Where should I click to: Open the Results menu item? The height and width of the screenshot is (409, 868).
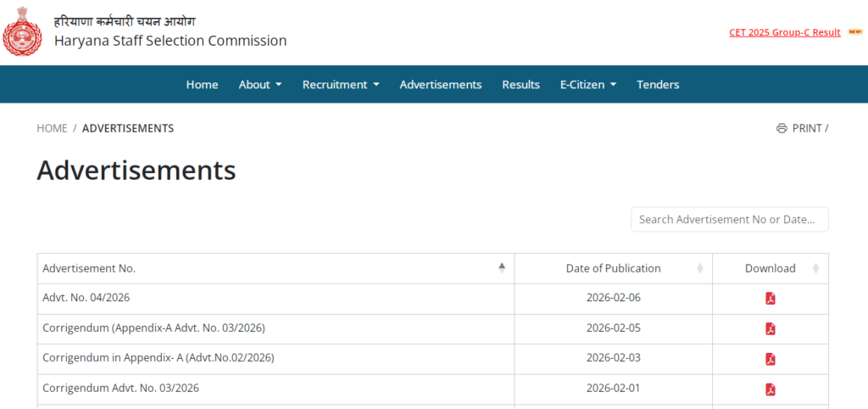[x=520, y=85]
